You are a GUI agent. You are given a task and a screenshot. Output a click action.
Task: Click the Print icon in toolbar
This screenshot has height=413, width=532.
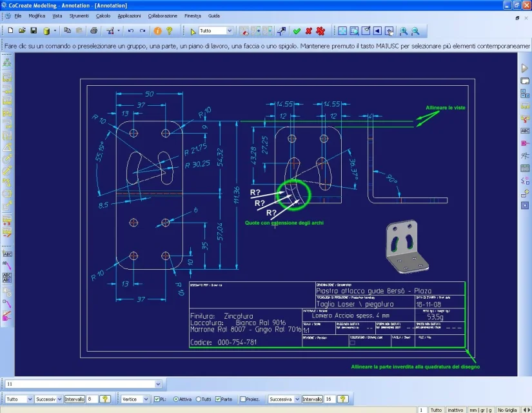pyautogui.click(x=94, y=31)
